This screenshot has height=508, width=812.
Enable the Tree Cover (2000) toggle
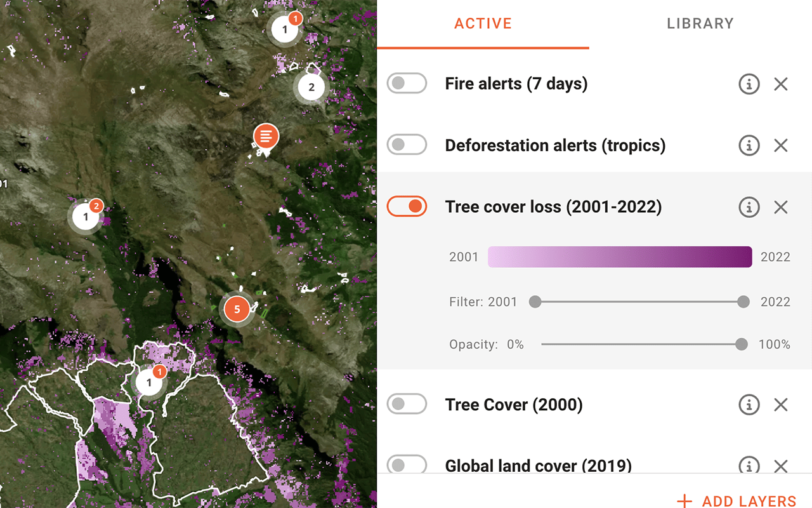tap(407, 404)
